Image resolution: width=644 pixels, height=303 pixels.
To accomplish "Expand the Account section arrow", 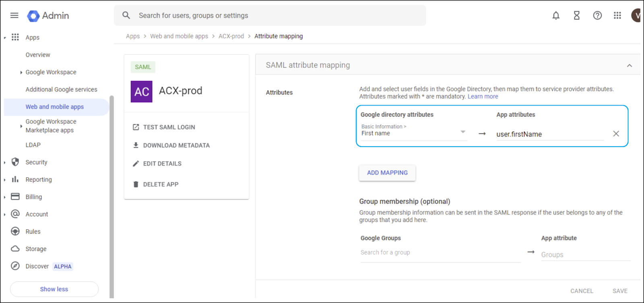I will tap(5, 215).
